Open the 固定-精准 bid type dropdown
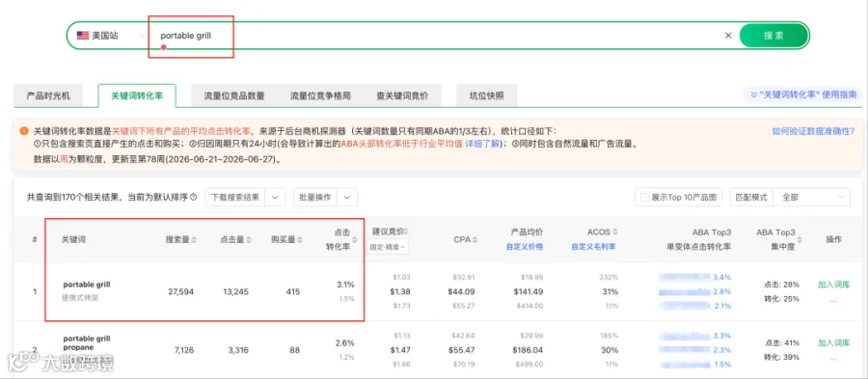 387,246
